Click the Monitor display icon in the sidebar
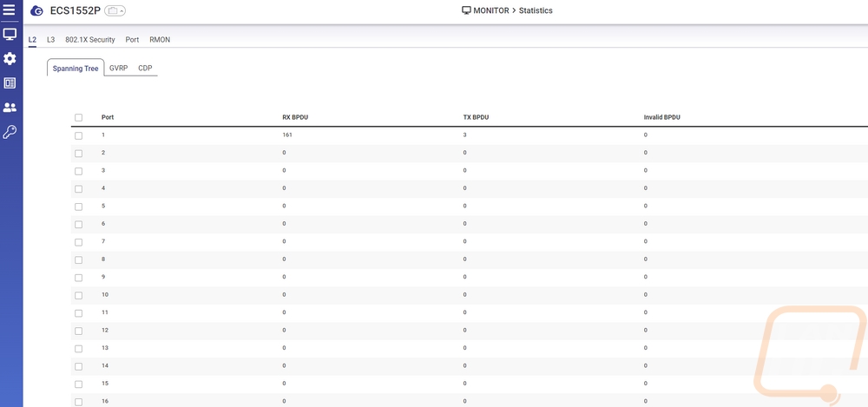The width and height of the screenshot is (868, 407). pos(10,35)
